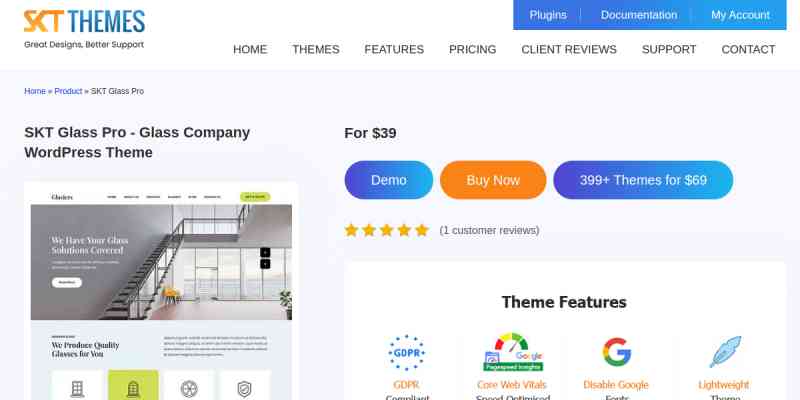Click the SKT Glass Pro theme preview image
The height and width of the screenshot is (400, 800).
[161, 291]
